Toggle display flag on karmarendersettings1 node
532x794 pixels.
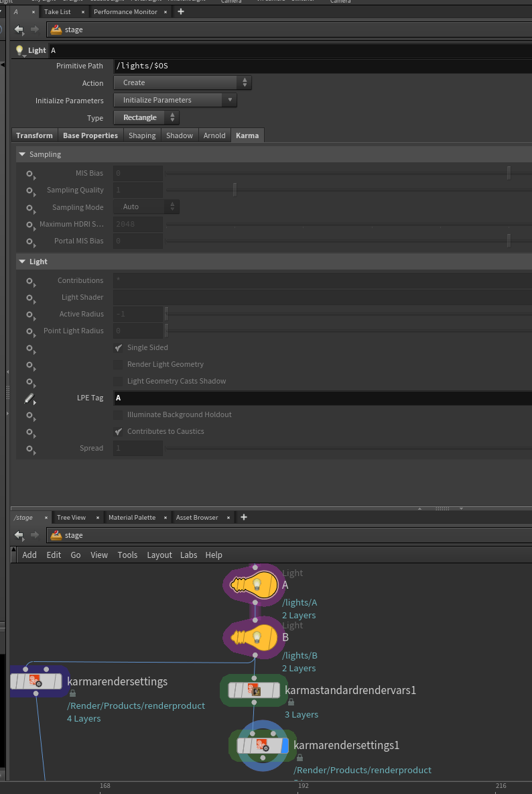click(x=284, y=746)
